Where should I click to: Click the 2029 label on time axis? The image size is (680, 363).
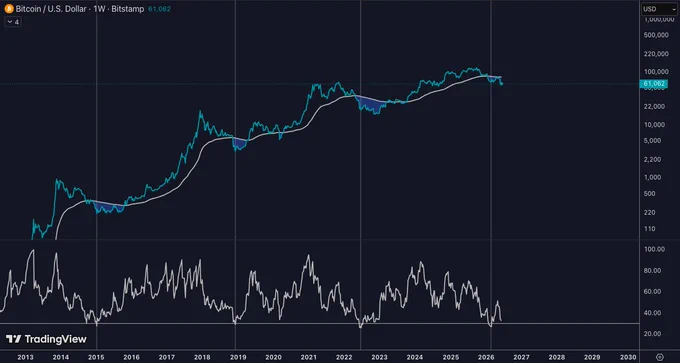point(593,357)
